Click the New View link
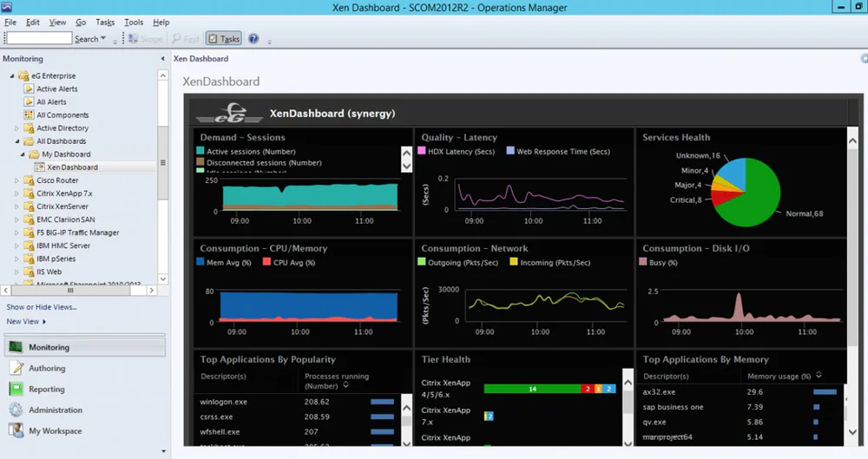This screenshot has width=868, height=459. coord(23,321)
